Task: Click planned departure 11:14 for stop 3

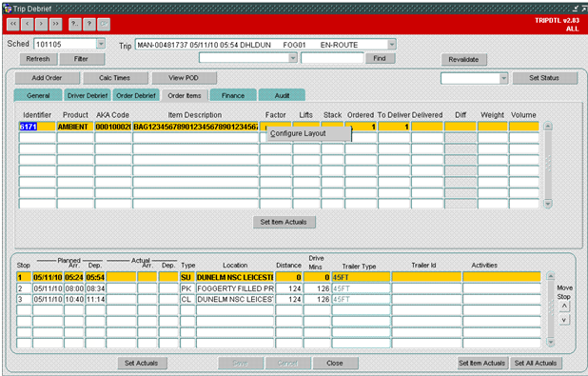Action: click(95, 300)
